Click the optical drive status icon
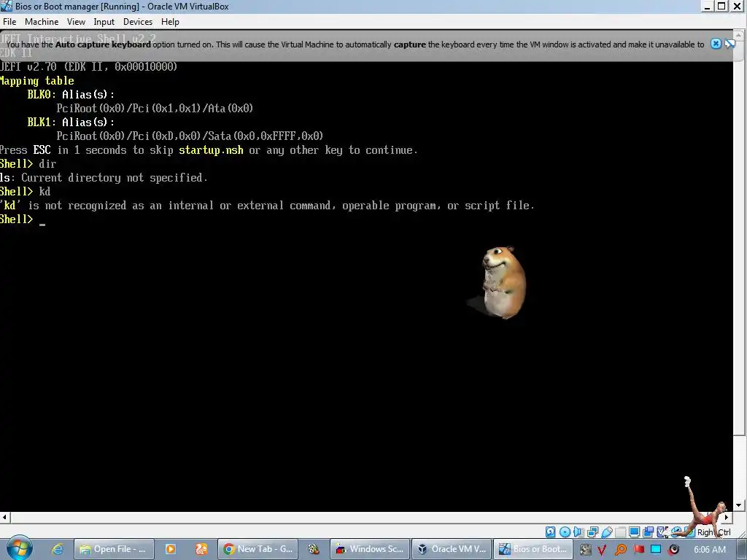This screenshot has width=747, height=560. click(565, 532)
